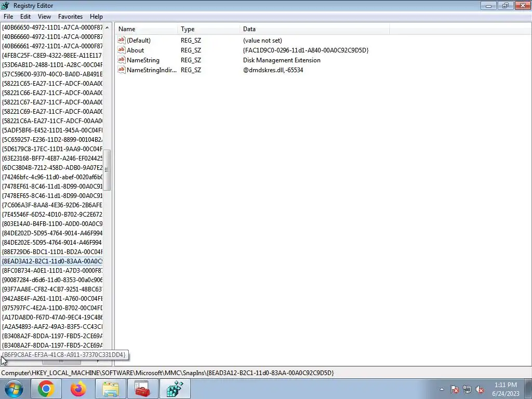Click the tree scrollbar up arrow

[x=107, y=28]
